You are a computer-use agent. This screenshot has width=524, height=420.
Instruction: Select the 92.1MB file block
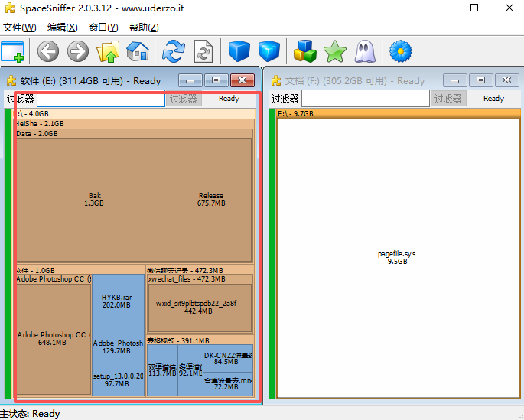click(190, 370)
